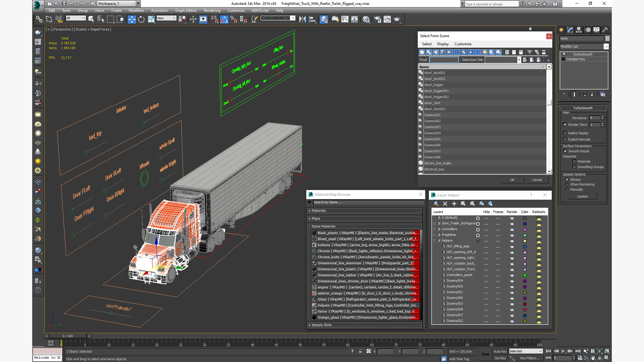Open Display menu in Select From Scene
Image resolution: width=644 pixels, height=362 pixels.
443,44
